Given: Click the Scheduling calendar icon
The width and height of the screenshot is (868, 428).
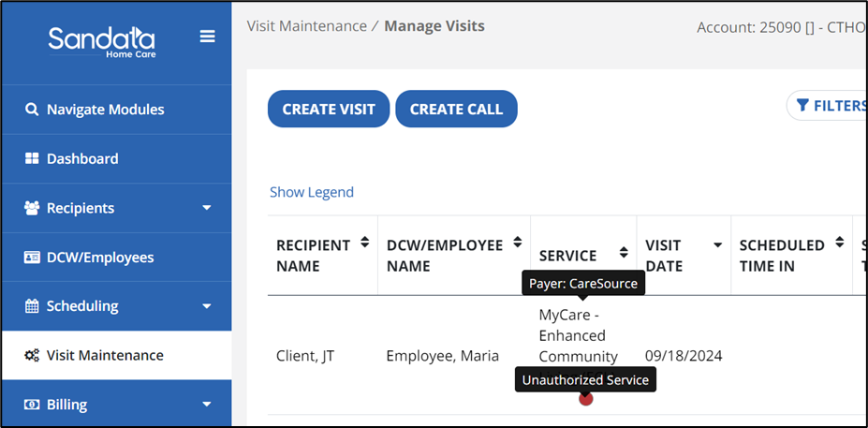Looking at the screenshot, I should tap(32, 306).
